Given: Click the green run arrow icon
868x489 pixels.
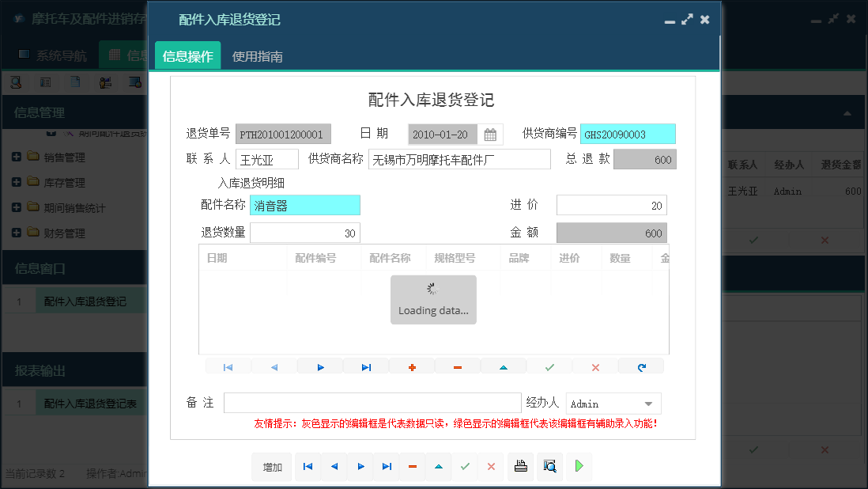Looking at the screenshot, I should point(578,466).
